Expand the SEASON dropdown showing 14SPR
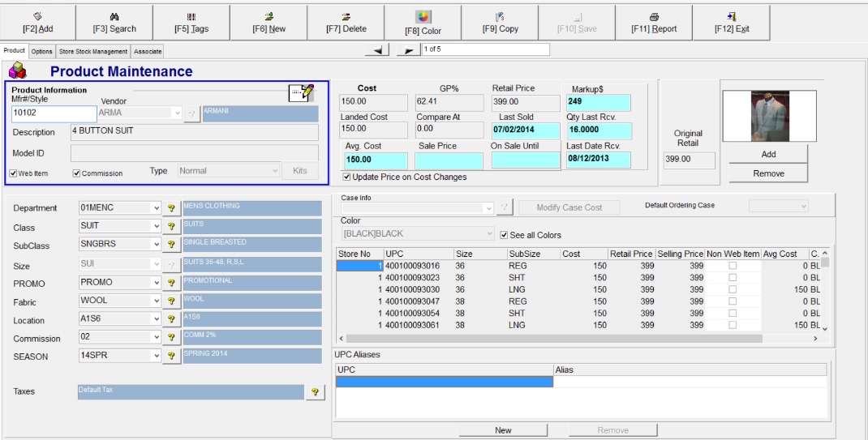Image resolution: width=868 pixels, height=440 pixels. (x=156, y=356)
